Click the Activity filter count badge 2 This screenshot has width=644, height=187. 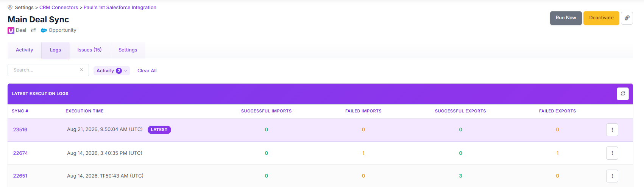click(119, 71)
